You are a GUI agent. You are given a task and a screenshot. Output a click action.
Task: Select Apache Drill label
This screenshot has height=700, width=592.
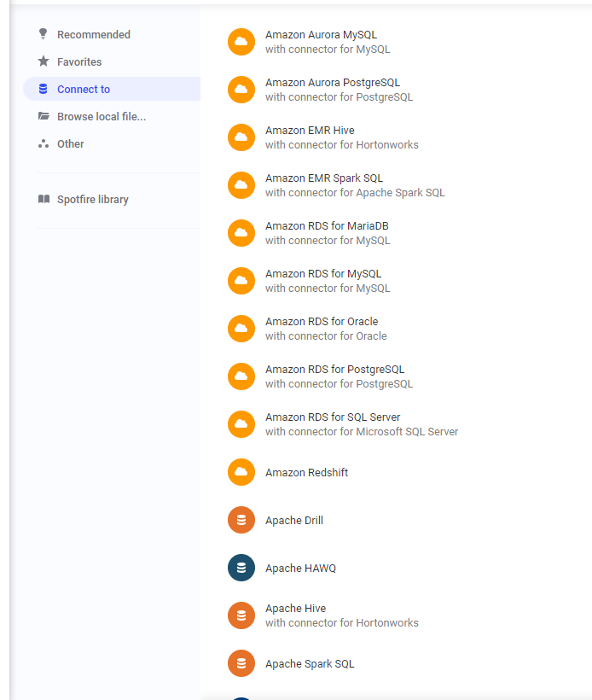point(294,520)
